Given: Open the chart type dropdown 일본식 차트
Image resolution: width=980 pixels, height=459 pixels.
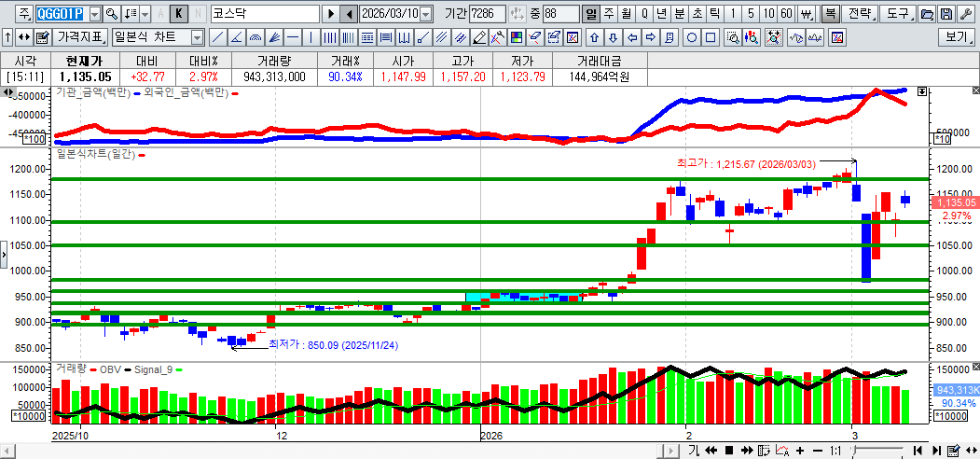Looking at the screenshot, I should click(197, 37).
